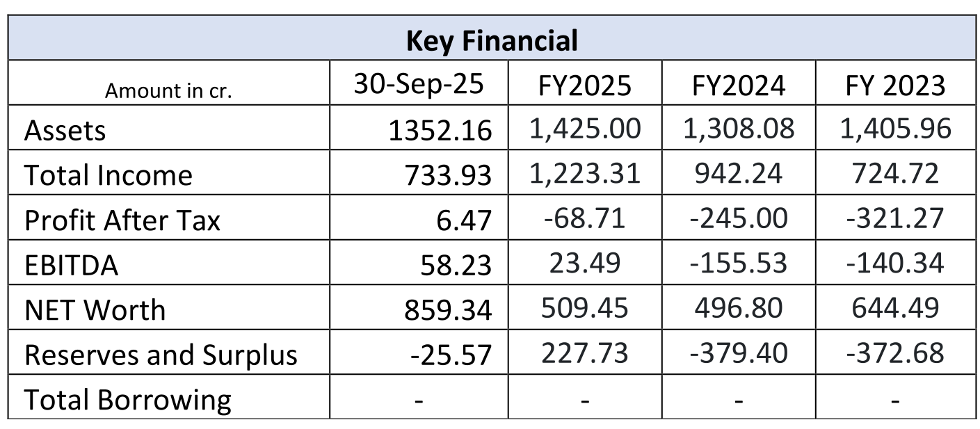Select the FY2024 Profit After Tax value -245.00
The height and width of the screenshot is (429, 980).
pos(739,218)
